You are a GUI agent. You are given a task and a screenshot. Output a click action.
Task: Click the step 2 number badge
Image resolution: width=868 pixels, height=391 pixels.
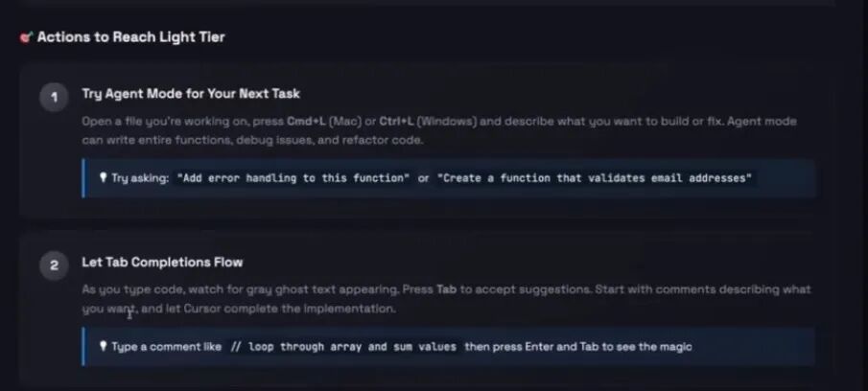[x=54, y=265]
